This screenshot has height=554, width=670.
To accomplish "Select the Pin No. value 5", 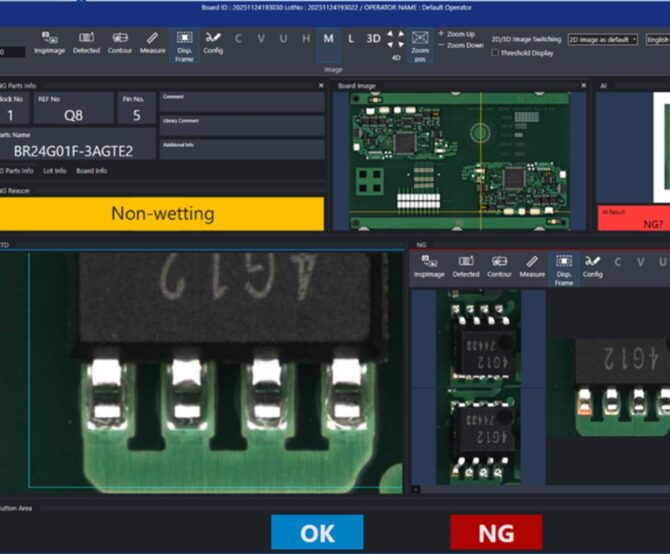I will click(136, 115).
